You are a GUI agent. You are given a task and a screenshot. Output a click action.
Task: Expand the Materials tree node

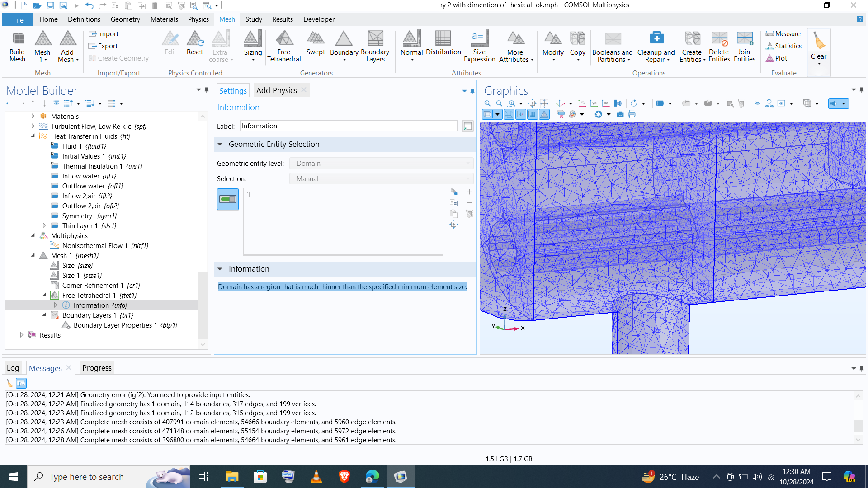[x=33, y=116]
